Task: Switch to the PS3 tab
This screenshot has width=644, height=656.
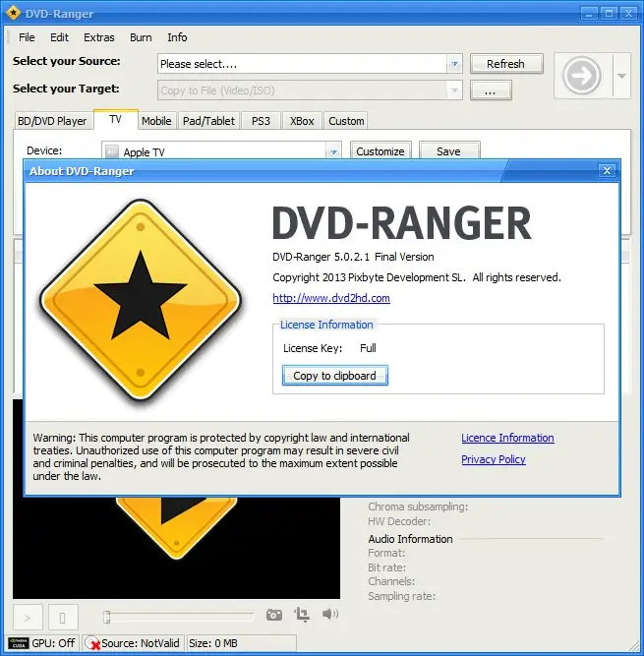Action: click(x=261, y=121)
